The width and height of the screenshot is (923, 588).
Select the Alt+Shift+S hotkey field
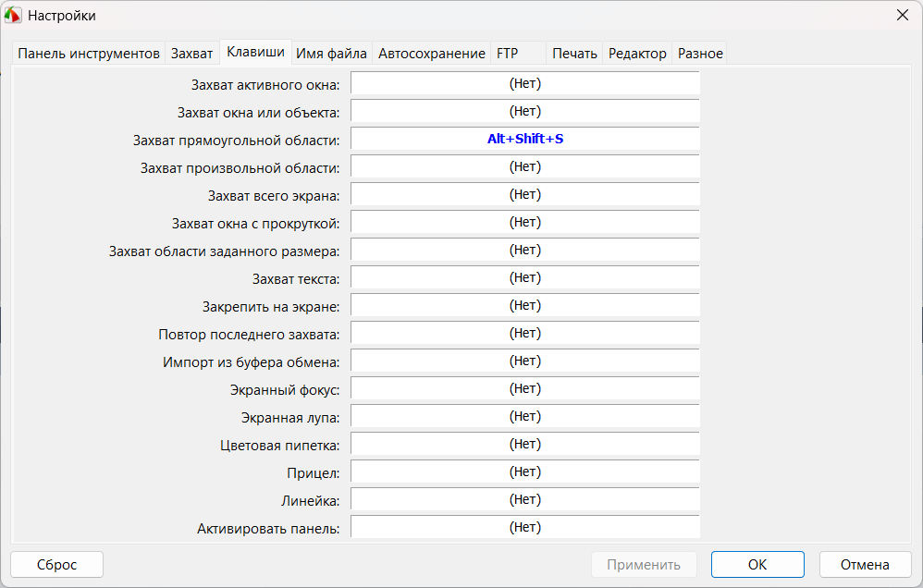pyautogui.click(x=525, y=139)
